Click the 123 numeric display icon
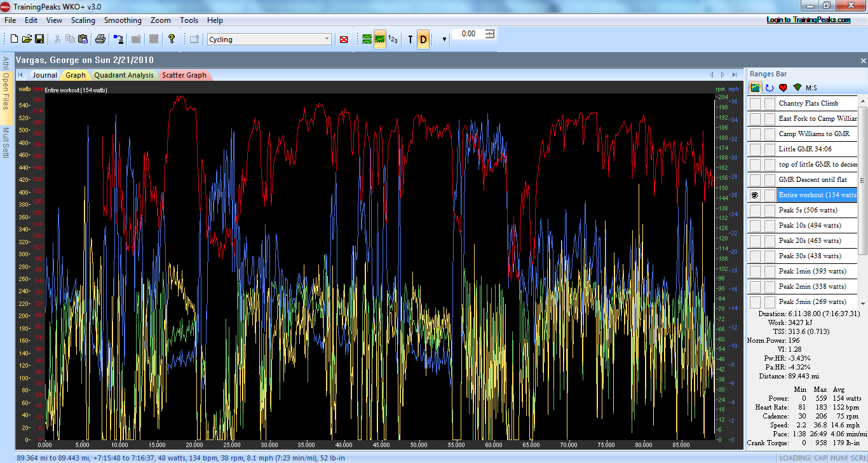868x463 pixels. tap(393, 39)
